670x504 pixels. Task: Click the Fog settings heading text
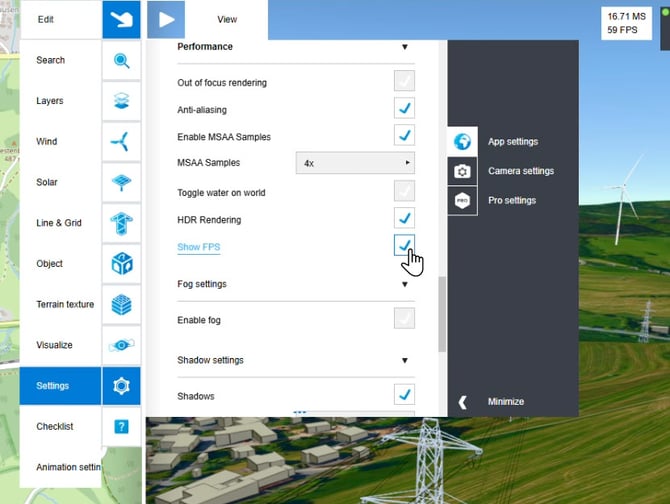(202, 284)
